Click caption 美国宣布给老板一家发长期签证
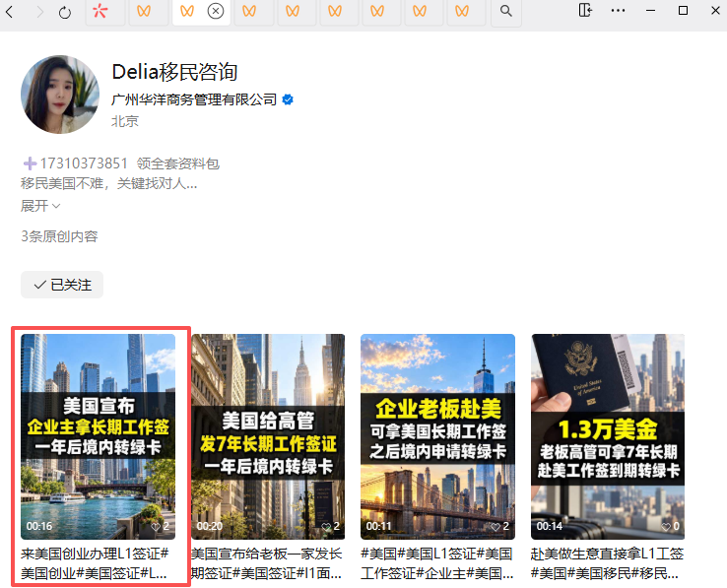 tap(267, 563)
